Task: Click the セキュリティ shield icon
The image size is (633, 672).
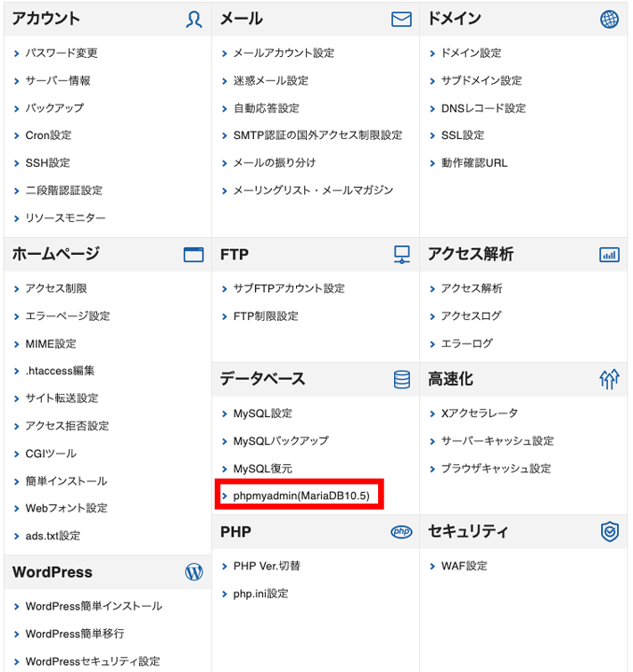Action: 610,532
